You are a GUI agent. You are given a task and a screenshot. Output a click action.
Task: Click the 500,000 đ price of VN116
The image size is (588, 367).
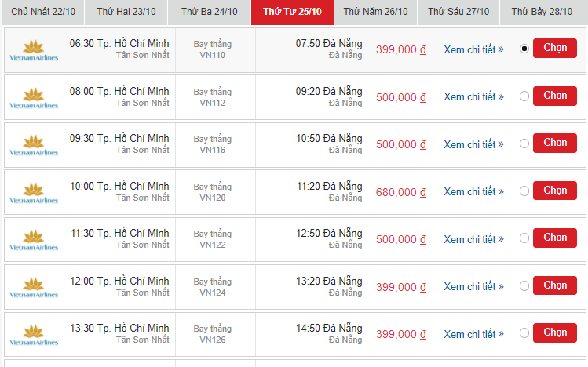coord(401,144)
